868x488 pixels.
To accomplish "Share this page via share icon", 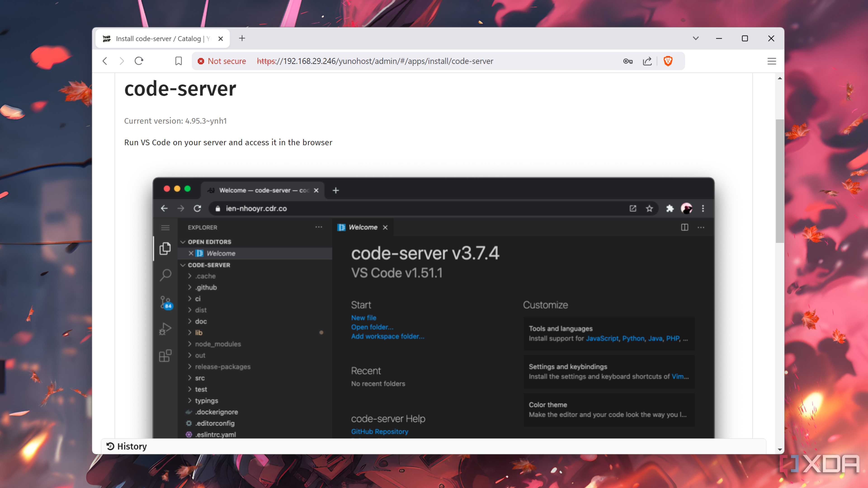I will tap(647, 61).
